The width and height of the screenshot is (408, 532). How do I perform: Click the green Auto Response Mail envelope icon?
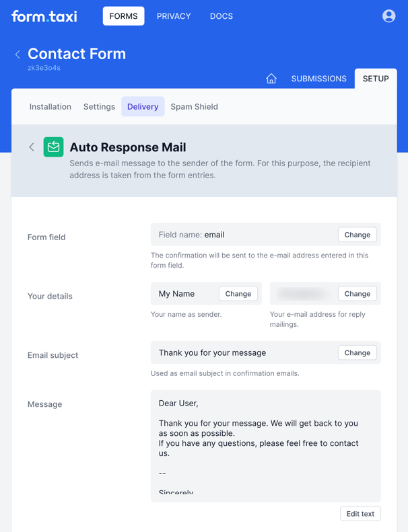[53, 147]
